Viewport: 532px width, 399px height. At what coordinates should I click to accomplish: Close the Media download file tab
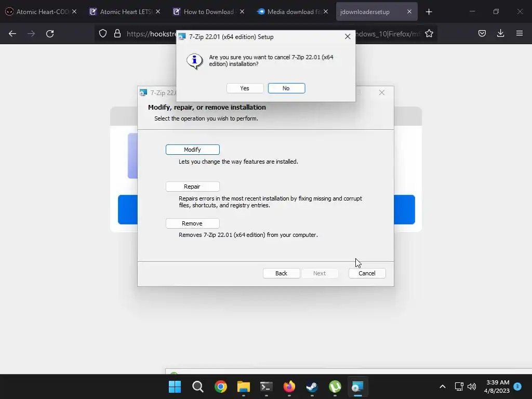pyautogui.click(x=325, y=11)
